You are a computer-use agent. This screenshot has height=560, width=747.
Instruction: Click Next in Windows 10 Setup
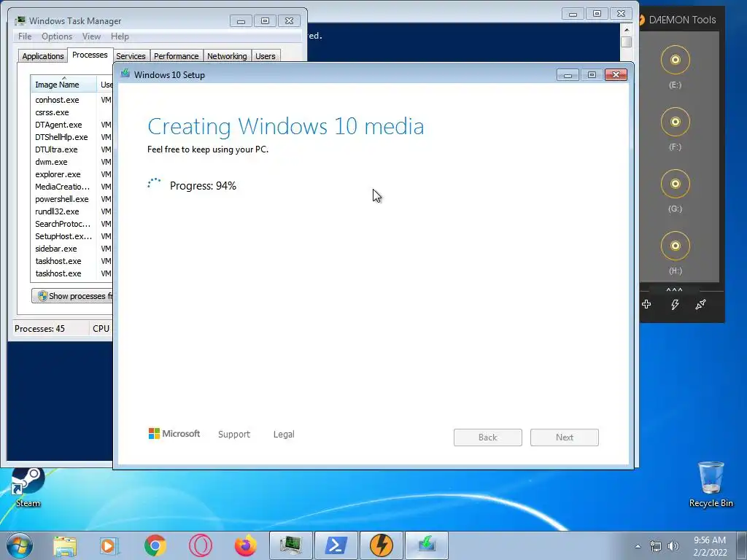click(565, 437)
